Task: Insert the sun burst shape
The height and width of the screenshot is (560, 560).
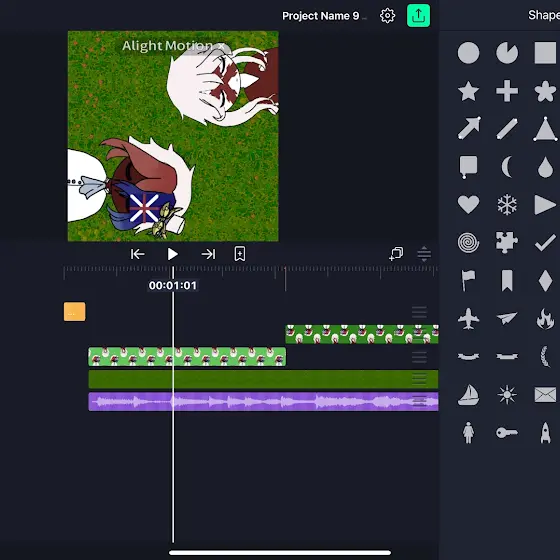Action: click(x=507, y=395)
